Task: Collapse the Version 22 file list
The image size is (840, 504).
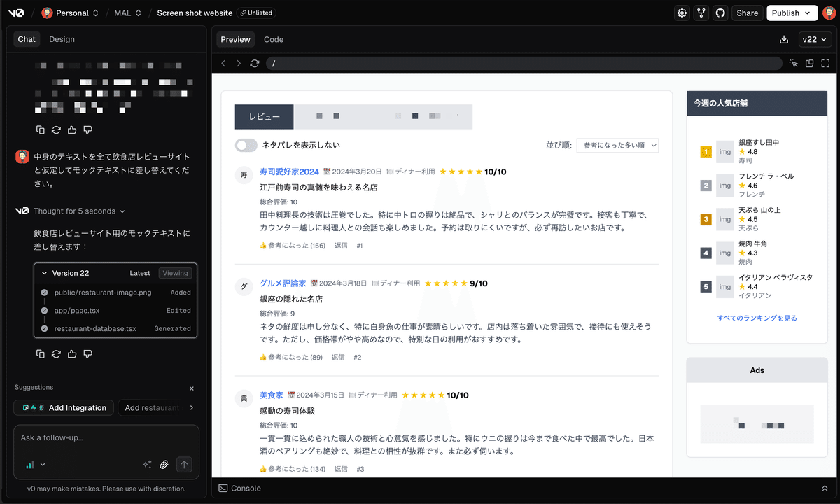Action: [x=45, y=273]
